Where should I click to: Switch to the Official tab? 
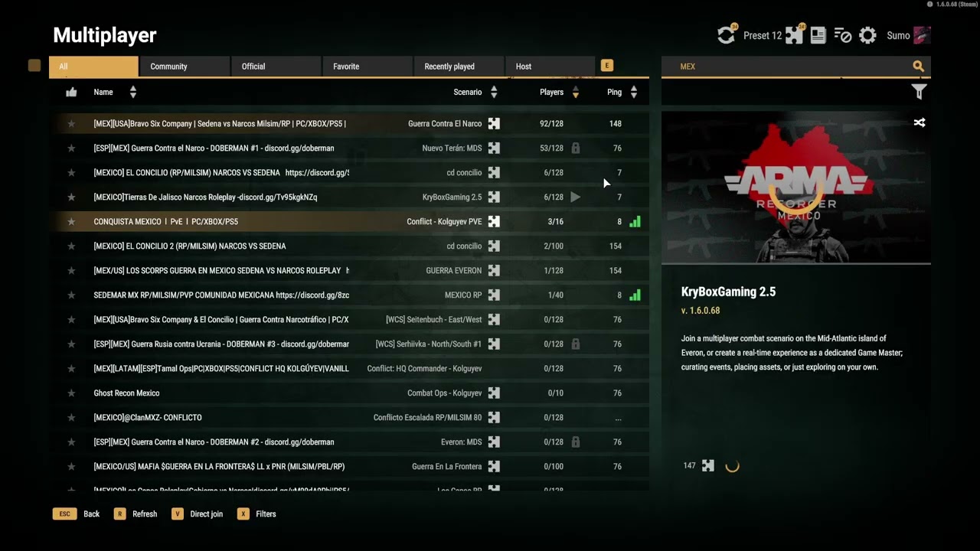point(276,67)
